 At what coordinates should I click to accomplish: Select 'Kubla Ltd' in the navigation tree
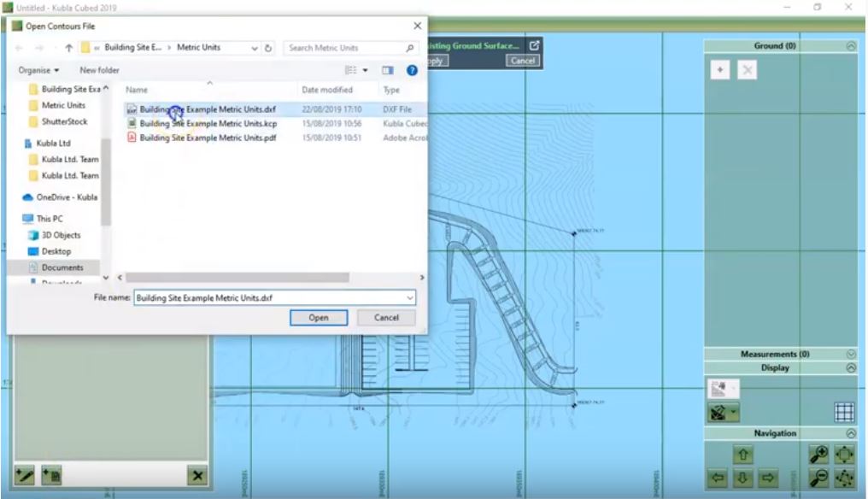(48, 143)
